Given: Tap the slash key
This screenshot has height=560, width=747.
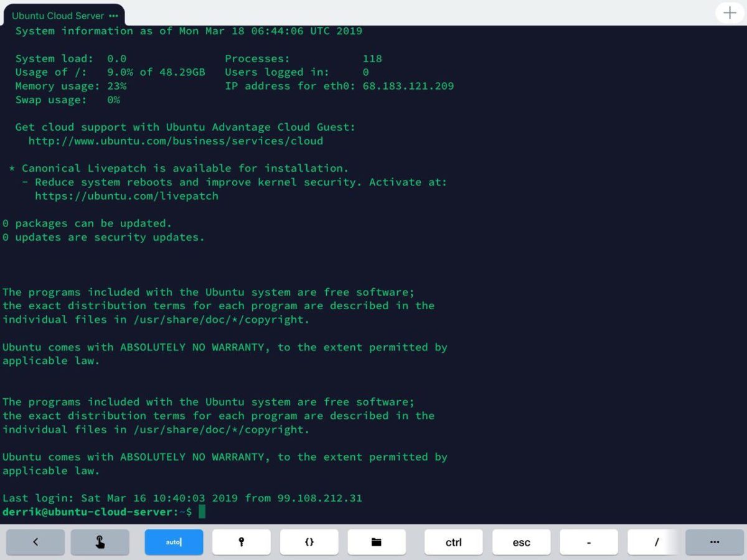Looking at the screenshot, I should (657, 542).
